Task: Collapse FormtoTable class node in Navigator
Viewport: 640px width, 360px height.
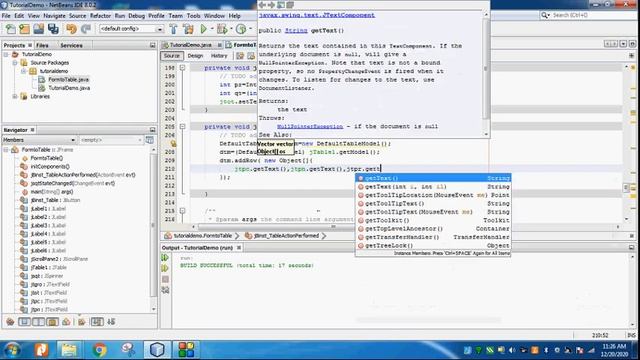Action: 6,150
